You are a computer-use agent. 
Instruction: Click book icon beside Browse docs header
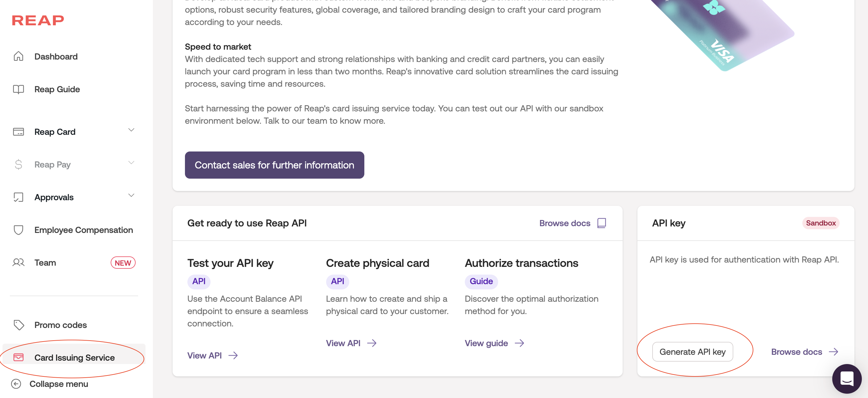click(x=601, y=223)
